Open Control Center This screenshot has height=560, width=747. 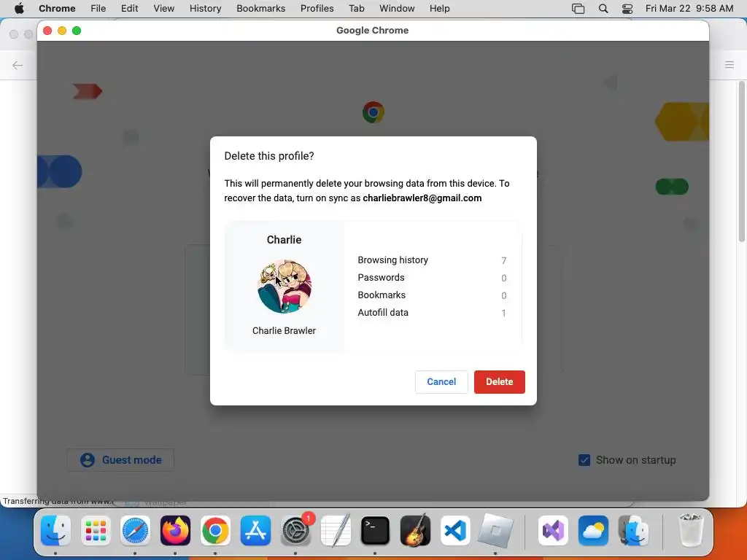[x=627, y=9]
